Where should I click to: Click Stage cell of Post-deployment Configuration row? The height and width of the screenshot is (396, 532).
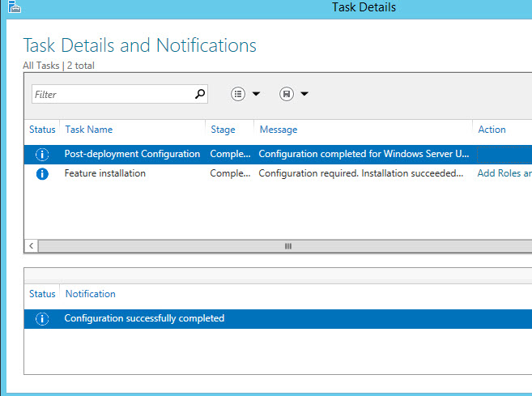(x=230, y=154)
